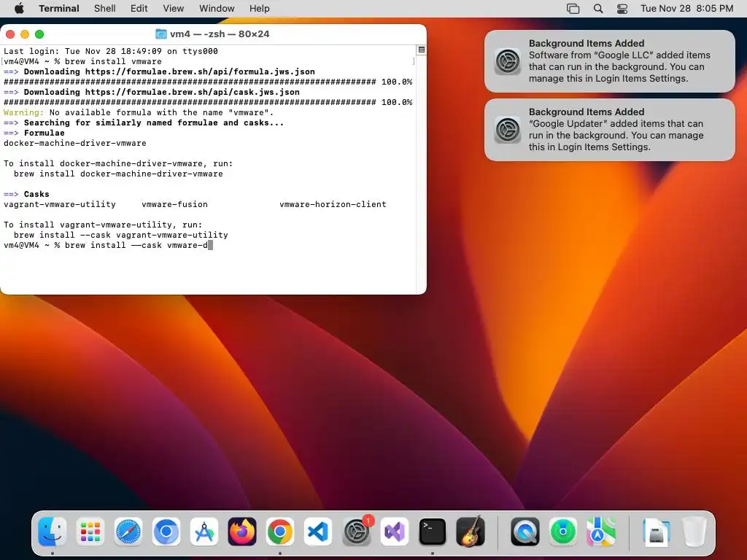The width and height of the screenshot is (747, 560).
Task: Click the date and time in menu bar
Action: (x=686, y=9)
